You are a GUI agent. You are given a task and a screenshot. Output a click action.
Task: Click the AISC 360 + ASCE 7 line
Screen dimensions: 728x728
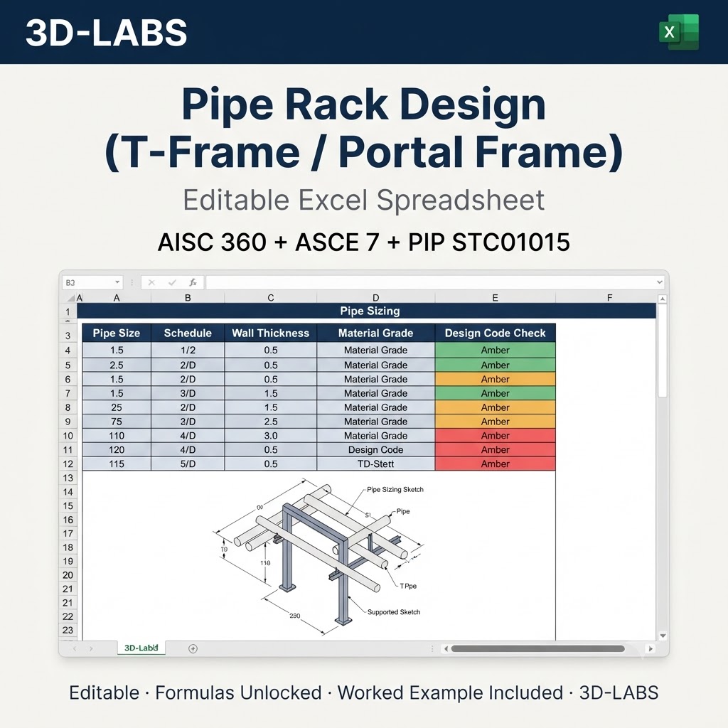click(364, 242)
